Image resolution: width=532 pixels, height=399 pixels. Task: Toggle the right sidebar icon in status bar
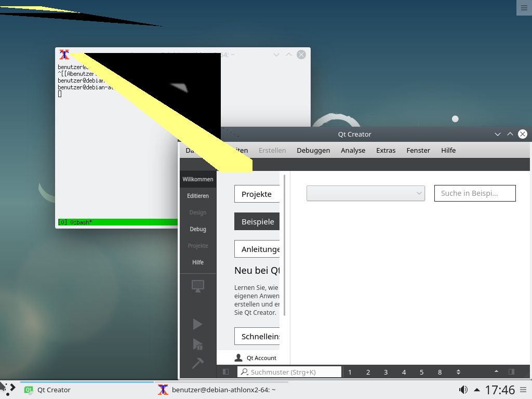511,372
